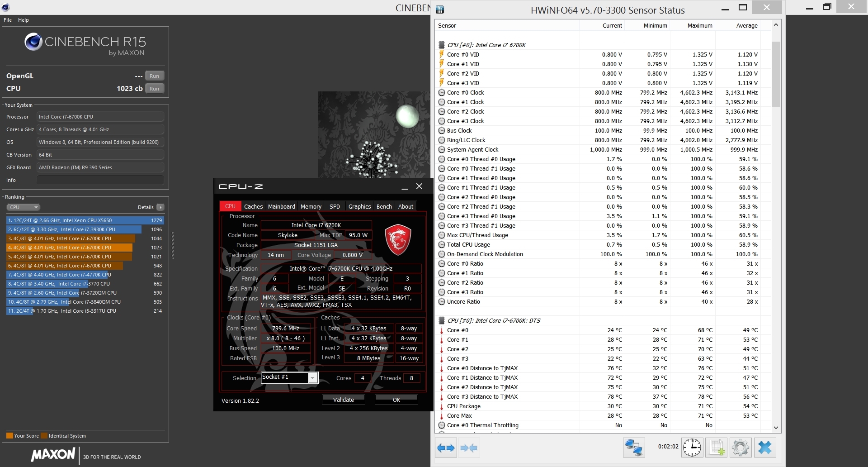Click Bus Clock sensor row icon

pyautogui.click(x=442, y=130)
